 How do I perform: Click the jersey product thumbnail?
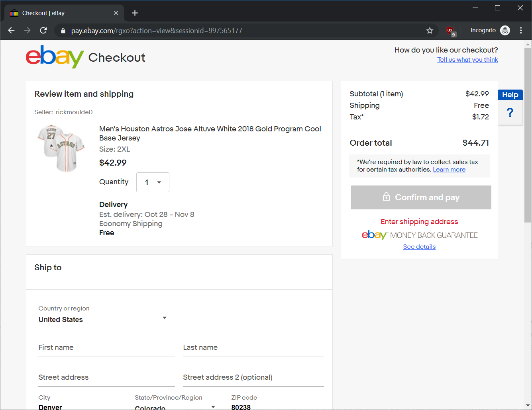pyautogui.click(x=61, y=148)
